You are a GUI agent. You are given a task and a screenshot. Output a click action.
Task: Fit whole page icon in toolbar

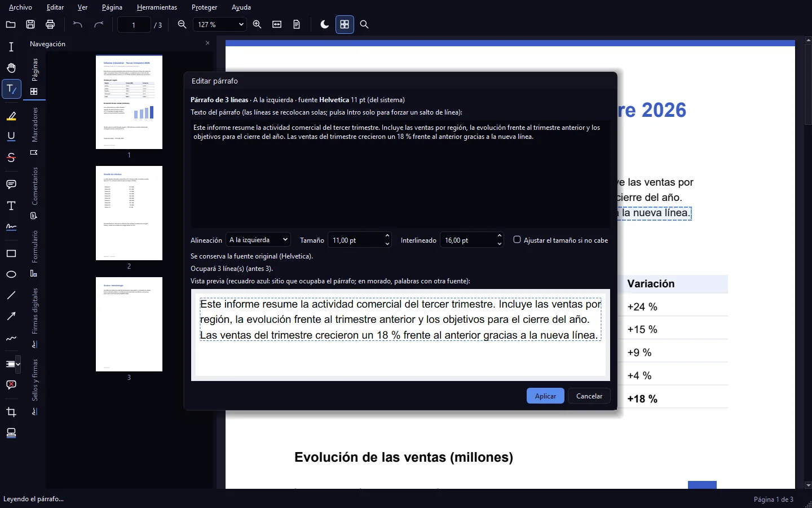coord(297,24)
